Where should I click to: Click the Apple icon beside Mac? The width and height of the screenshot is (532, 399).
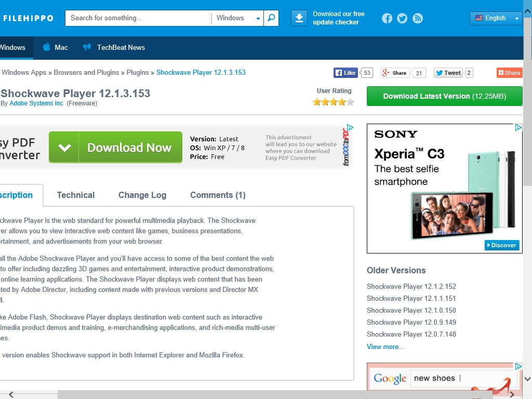pos(46,47)
